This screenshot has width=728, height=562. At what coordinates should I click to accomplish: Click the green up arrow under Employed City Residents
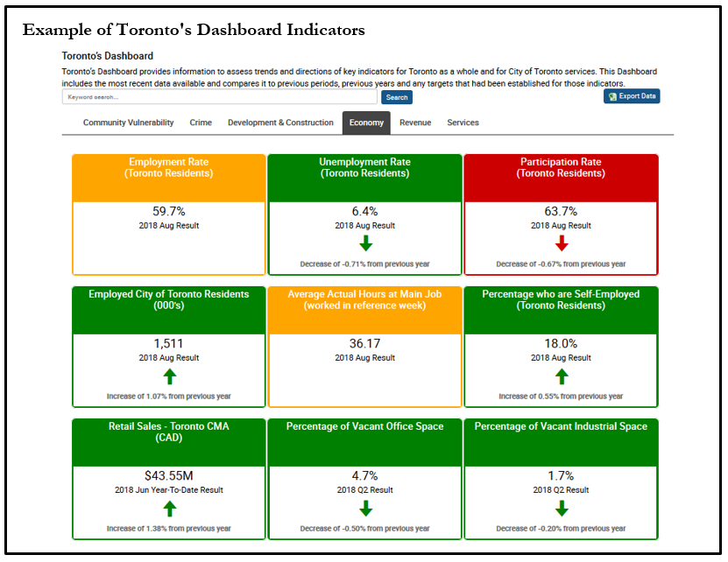pyautogui.click(x=169, y=376)
